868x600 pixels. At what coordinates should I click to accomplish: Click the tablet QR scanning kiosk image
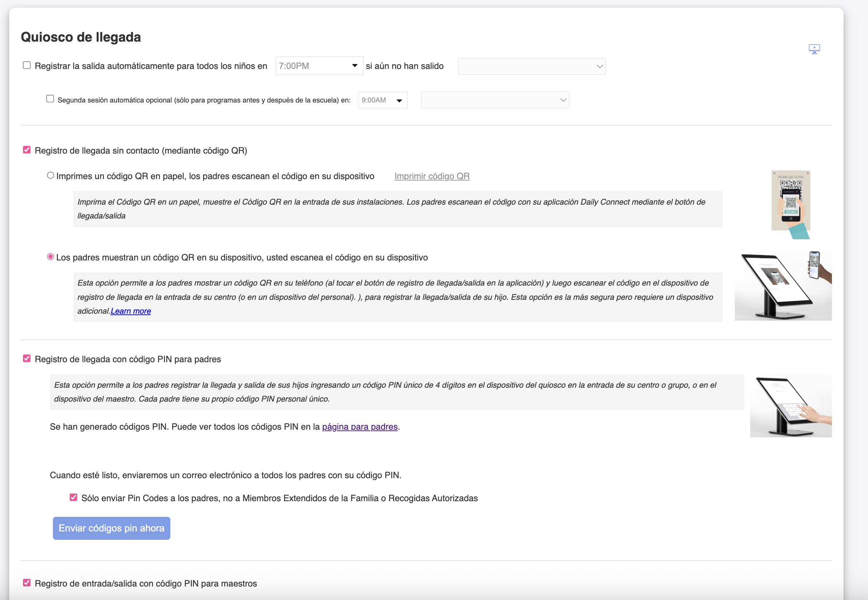[783, 286]
